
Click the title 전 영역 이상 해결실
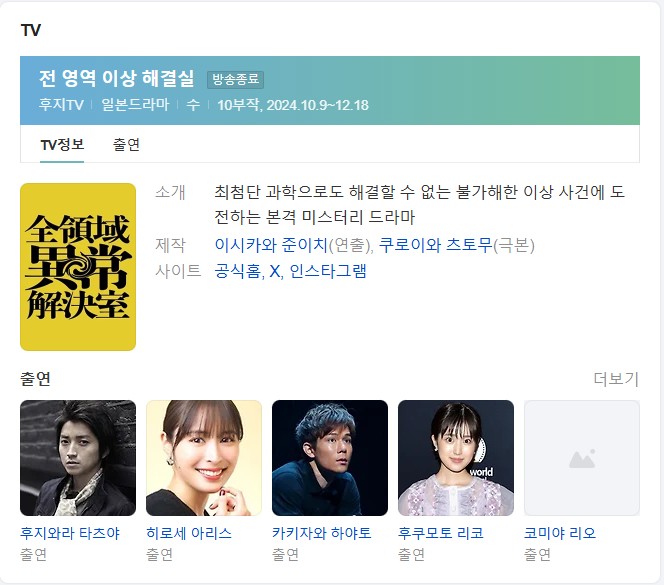click(x=116, y=78)
